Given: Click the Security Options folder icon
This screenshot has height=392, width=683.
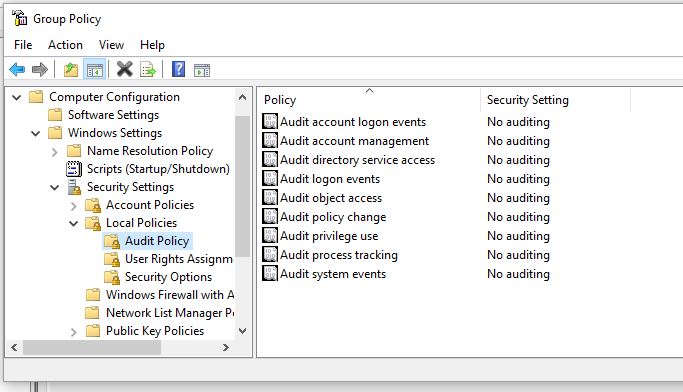Looking at the screenshot, I should [x=112, y=277].
